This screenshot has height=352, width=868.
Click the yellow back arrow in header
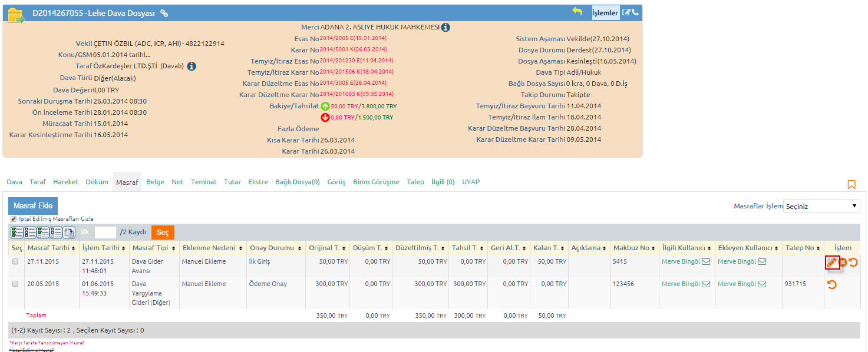pyautogui.click(x=577, y=12)
